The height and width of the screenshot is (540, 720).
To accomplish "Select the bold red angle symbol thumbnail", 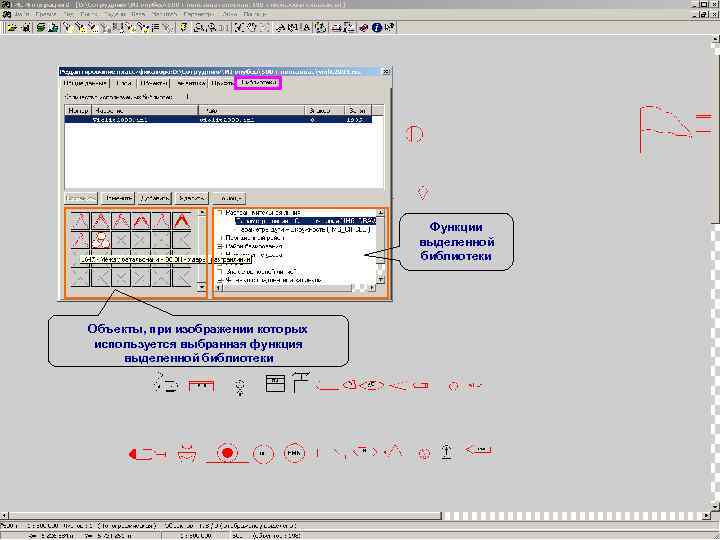I will point(182,221).
